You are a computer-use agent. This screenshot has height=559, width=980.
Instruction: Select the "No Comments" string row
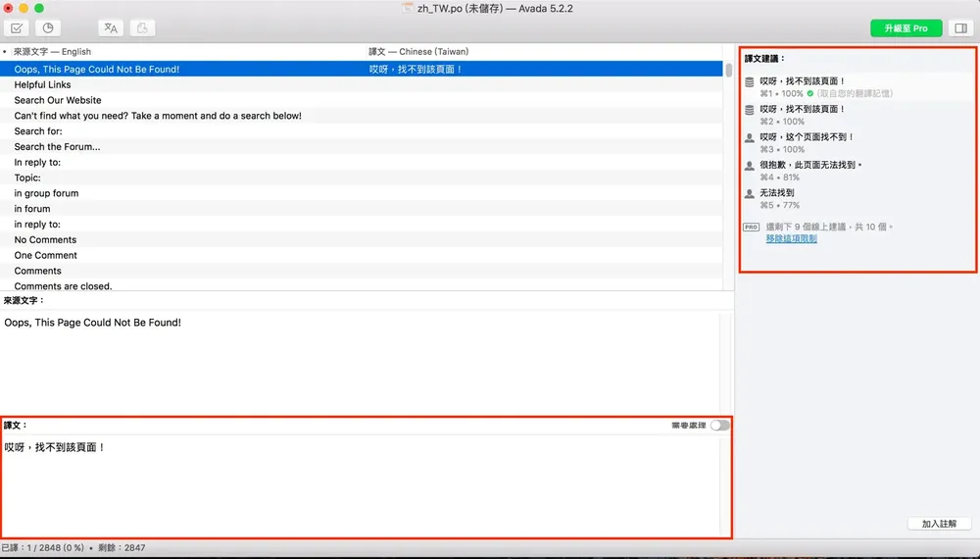click(362, 239)
